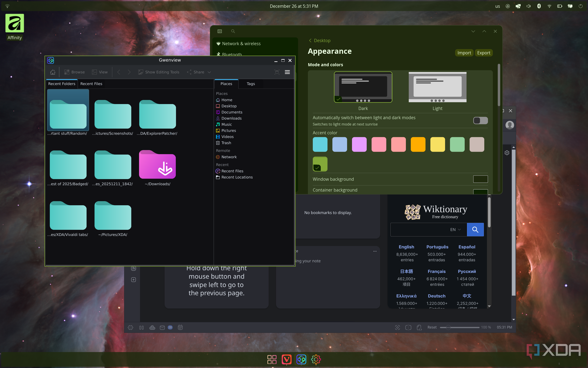Click search icon in Settings window
Viewport: 588px width, 368px height.
click(x=233, y=31)
